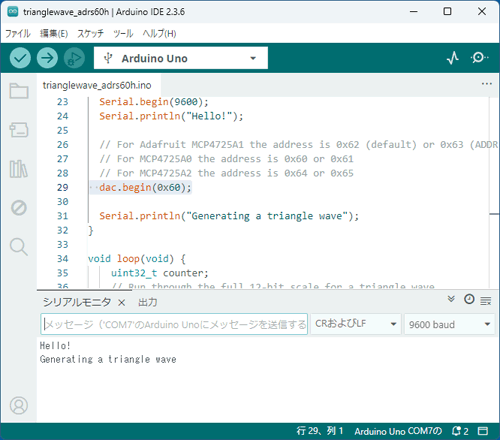Close the Arduino IDE window

coord(482,12)
